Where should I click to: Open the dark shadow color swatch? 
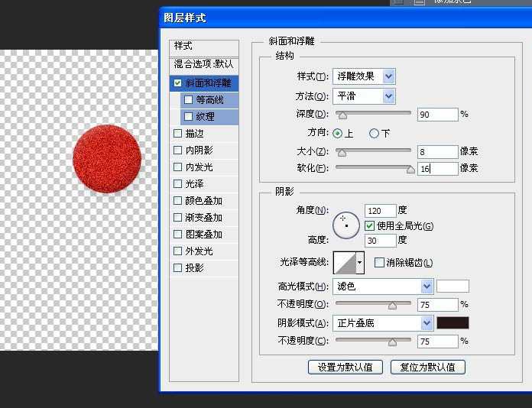pyautogui.click(x=453, y=323)
